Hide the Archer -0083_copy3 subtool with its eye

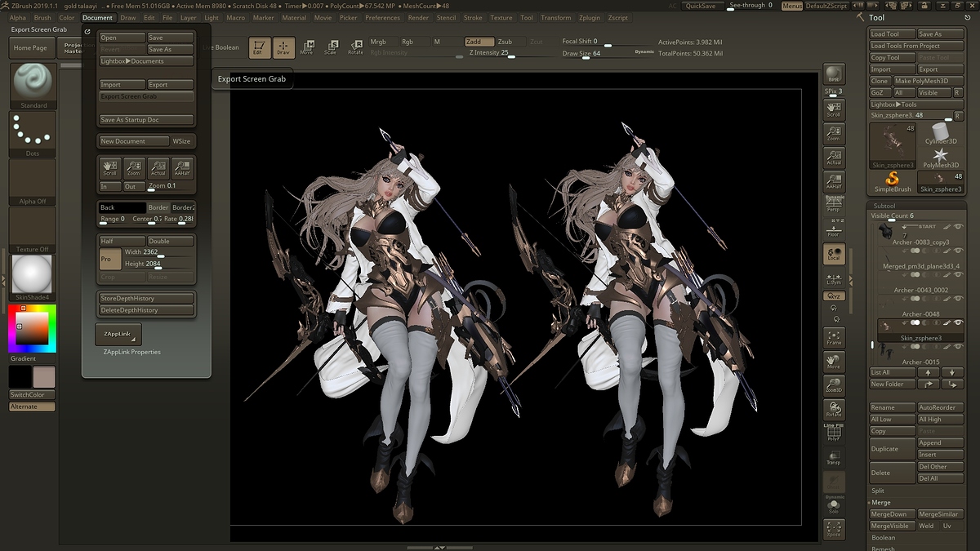(x=959, y=226)
